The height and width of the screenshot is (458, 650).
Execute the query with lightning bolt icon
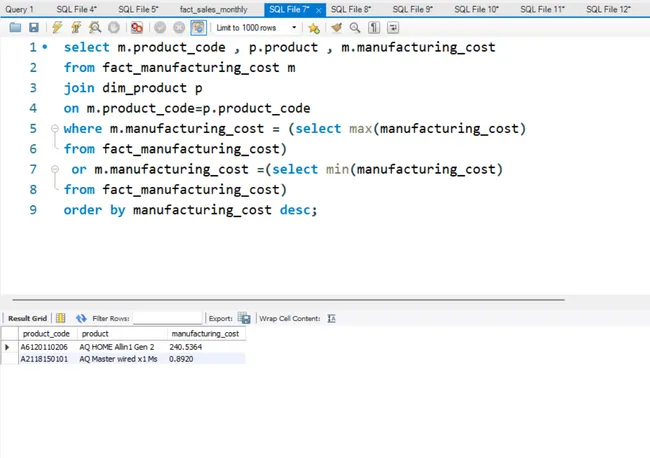pyautogui.click(x=57, y=28)
